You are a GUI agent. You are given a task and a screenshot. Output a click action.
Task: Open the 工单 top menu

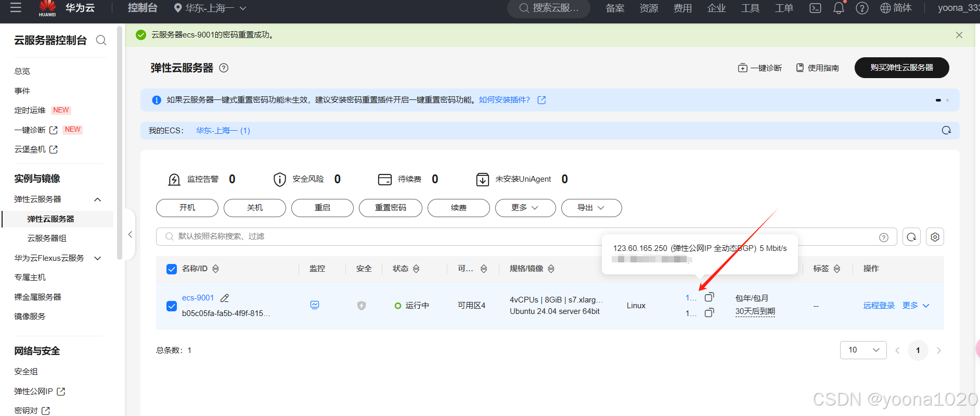pos(784,8)
